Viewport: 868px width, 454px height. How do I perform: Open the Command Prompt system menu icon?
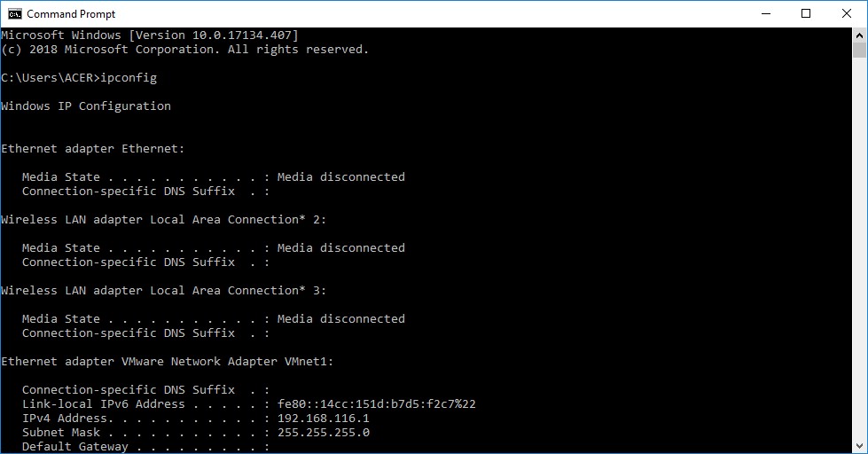[x=15, y=14]
